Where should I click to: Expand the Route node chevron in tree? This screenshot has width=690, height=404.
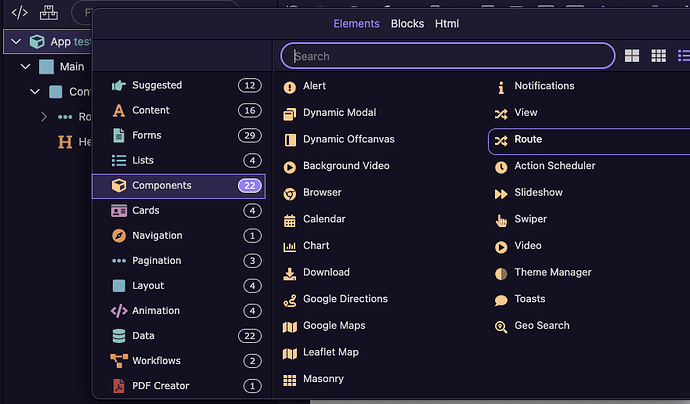point(44,117)
